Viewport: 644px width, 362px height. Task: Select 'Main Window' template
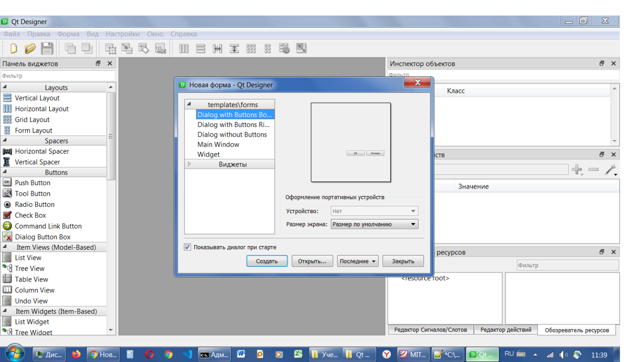tap(218, 144)
